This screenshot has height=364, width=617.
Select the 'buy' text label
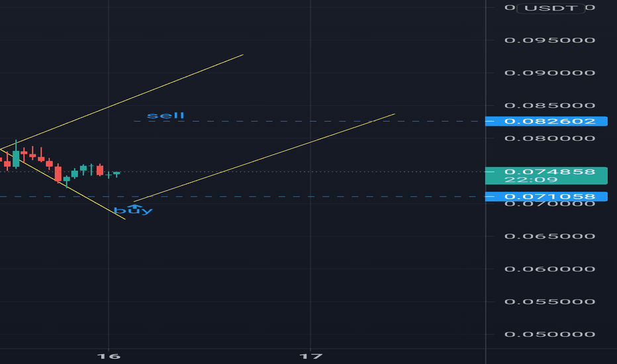point(133,210)
